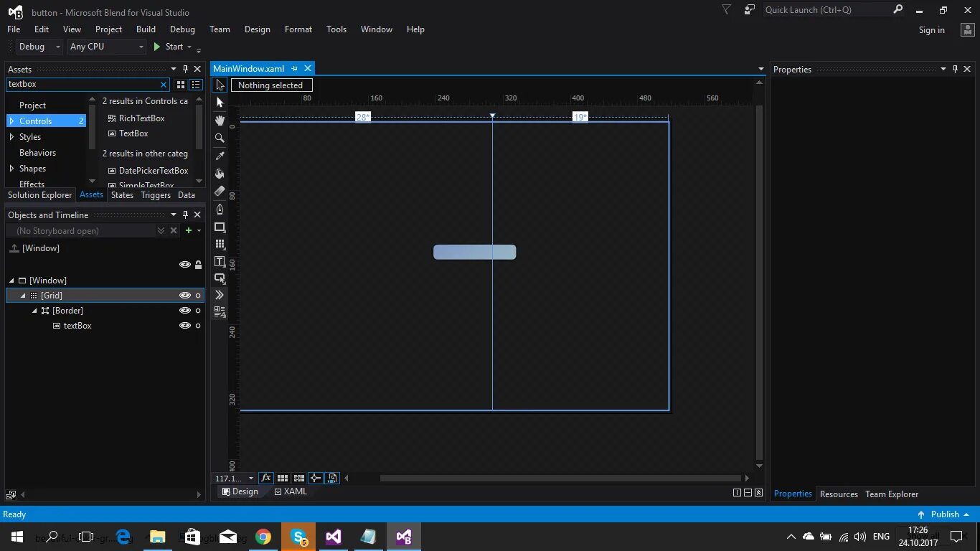Select the Pen tool

pos(220,209)
